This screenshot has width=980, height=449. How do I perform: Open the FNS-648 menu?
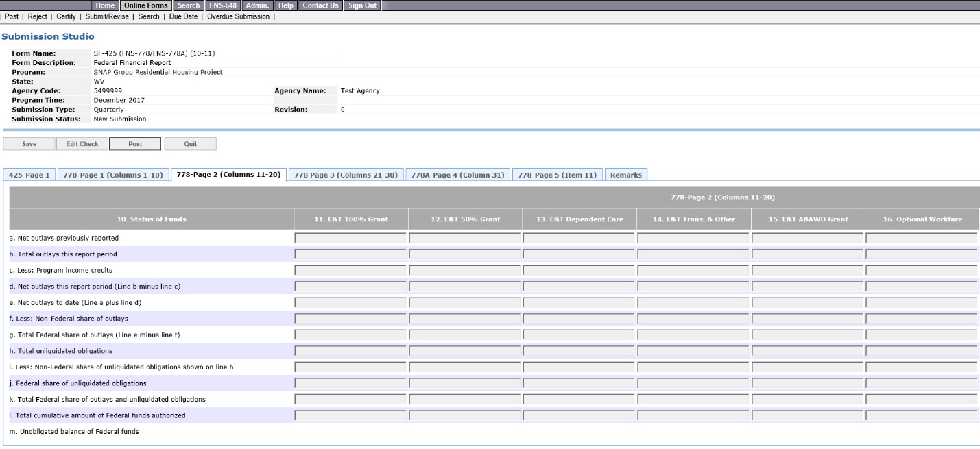click(x=223, y=5)
